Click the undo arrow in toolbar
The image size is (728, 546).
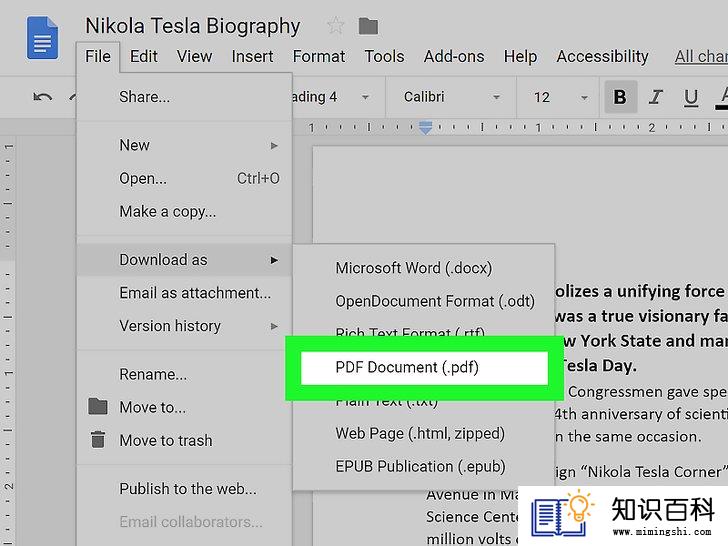click(43, 97)
